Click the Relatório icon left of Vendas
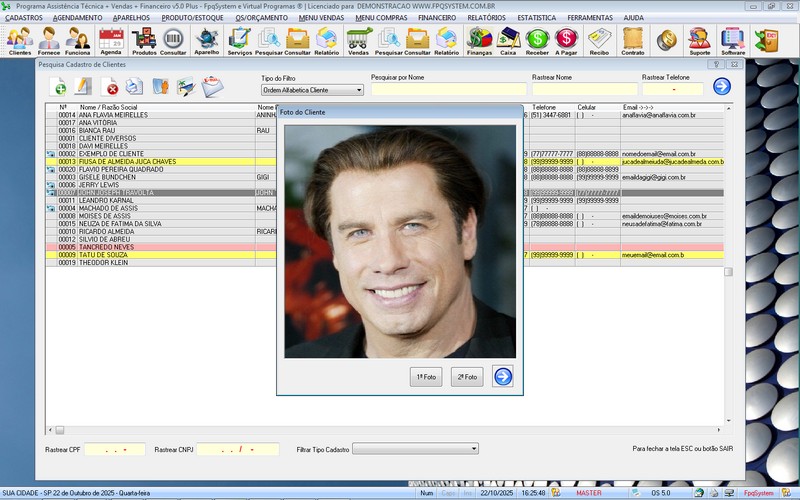This screenshot has height=500, width=800. [327, 40]
